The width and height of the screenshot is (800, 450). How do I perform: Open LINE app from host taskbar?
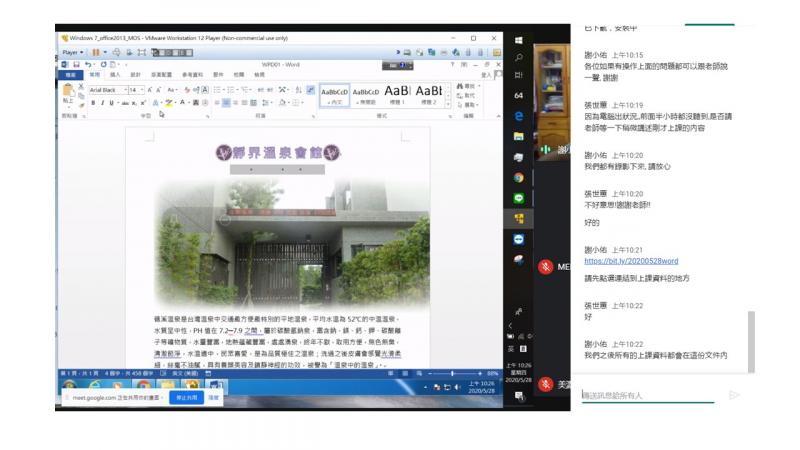click(x=519, y=198)
